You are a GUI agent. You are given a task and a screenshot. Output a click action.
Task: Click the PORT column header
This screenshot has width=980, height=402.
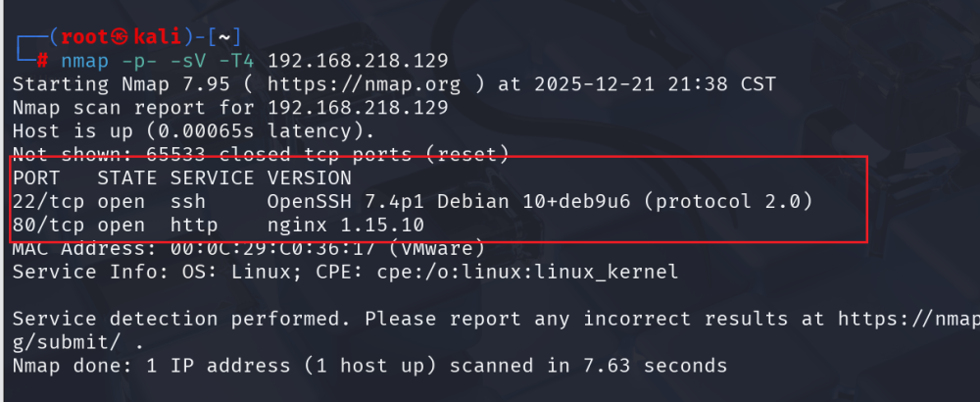(36, 178)
